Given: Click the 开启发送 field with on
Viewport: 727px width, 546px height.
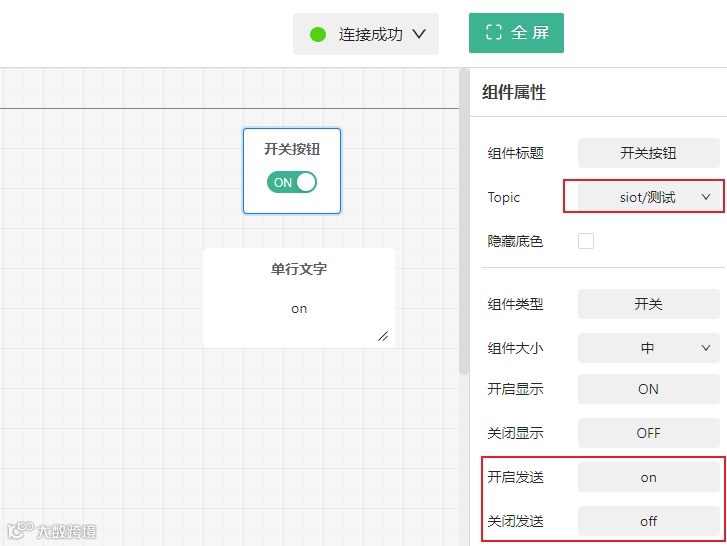Looking at the screenshot, I should 649,477.
